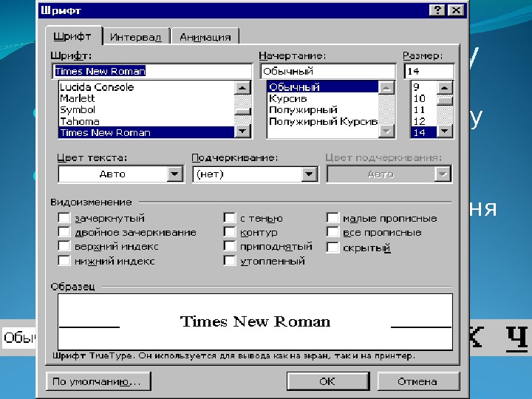Select Курсив style in list
Screen dimensions: 532x399
(323, 98)
